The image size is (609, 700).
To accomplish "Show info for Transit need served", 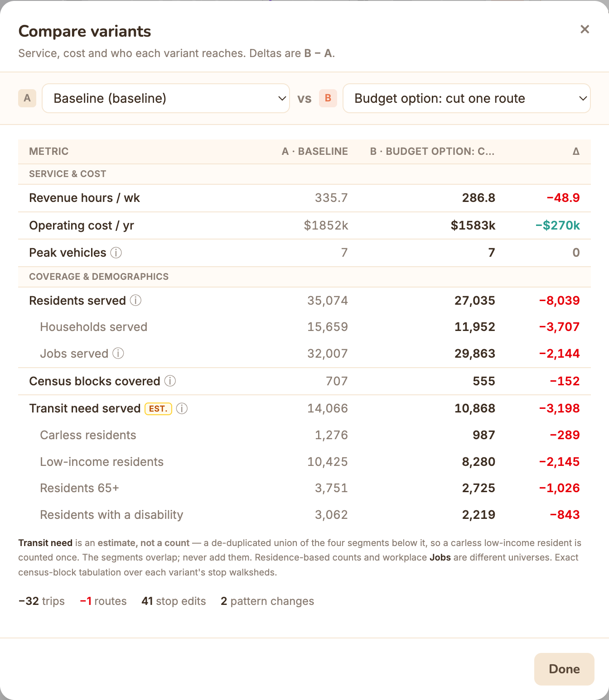I will tap(182, 408).
